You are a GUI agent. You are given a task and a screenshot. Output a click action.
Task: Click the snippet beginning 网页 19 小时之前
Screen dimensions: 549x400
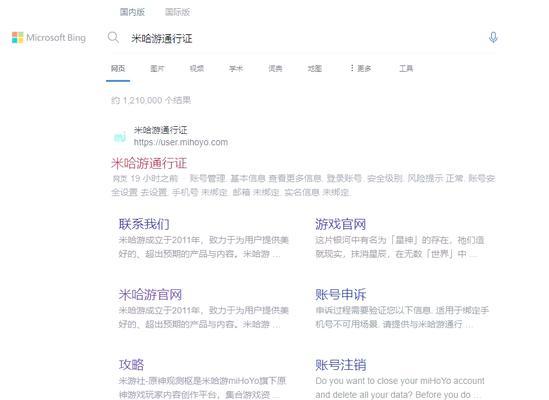pos(303,185)
